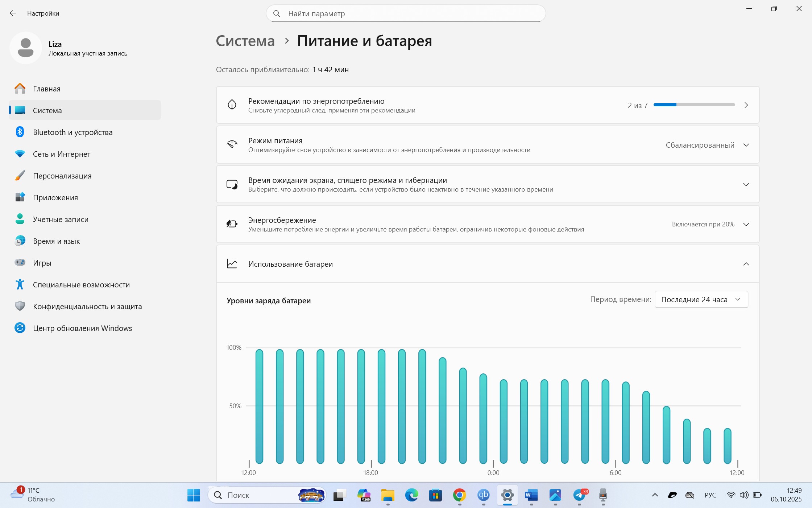Open Task View on the taskbar

tap(340, 495)
